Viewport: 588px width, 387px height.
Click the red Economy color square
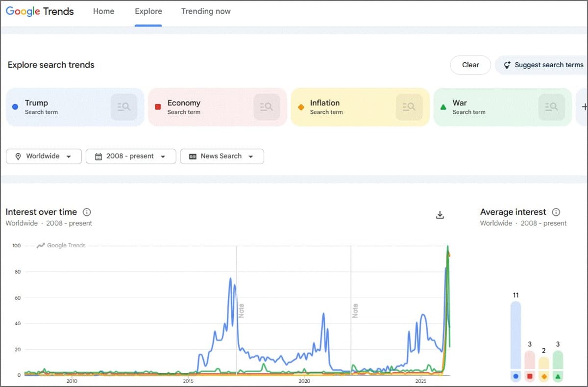[158, 106]
